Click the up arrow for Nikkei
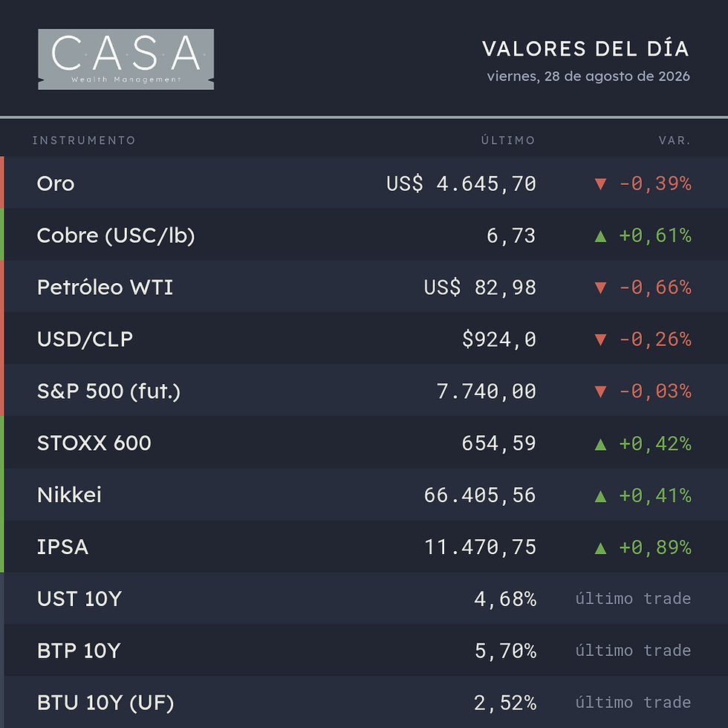The width and height of the screenshot is (728, 728). [600, 496]
